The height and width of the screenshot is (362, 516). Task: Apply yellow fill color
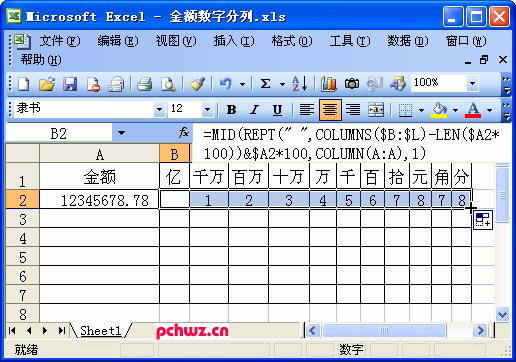(x=439, y=109)
